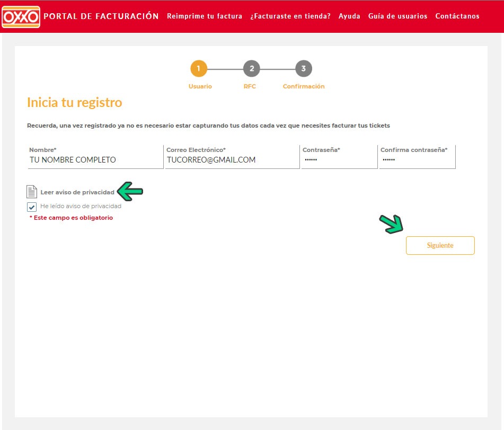
Task: Click the 'Recuerda, una vez registrado' instruction text
Action: pyautogui.click(x=208, y=126)
